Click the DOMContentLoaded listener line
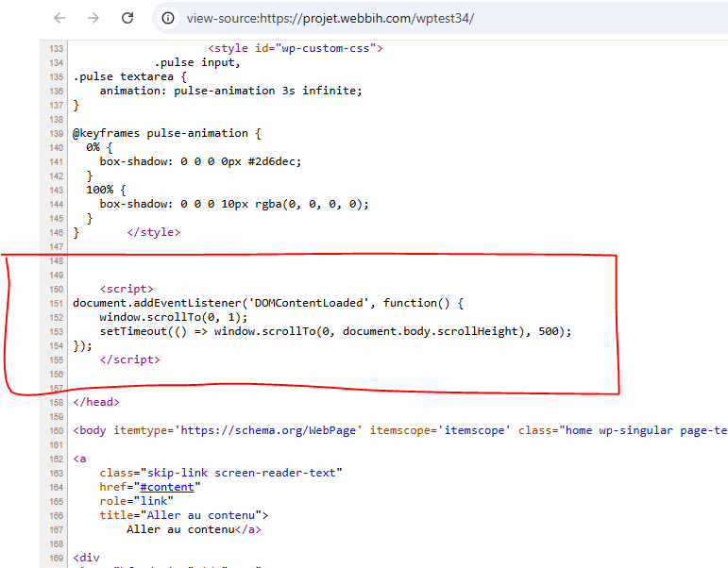The width and height of the screenshot is (728, 568). click(268, 303)
